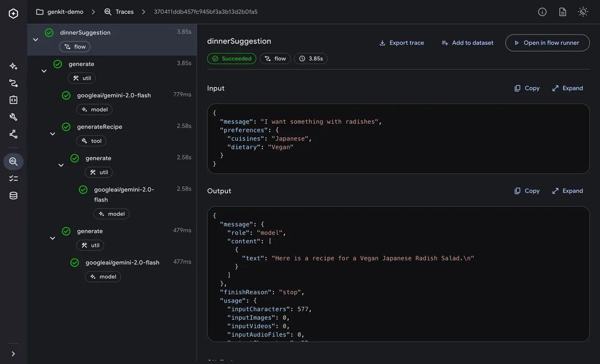The width and height of the screenshot is (600, 364).
Task: Open the wrench Tools icon in sidebar
Action: (x=13, y=117)
